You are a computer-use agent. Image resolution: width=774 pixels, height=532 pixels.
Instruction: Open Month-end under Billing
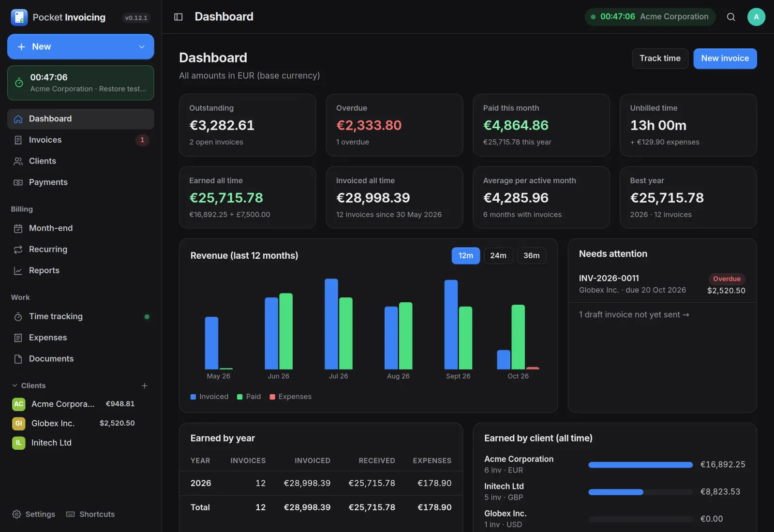tap(80, 228)
